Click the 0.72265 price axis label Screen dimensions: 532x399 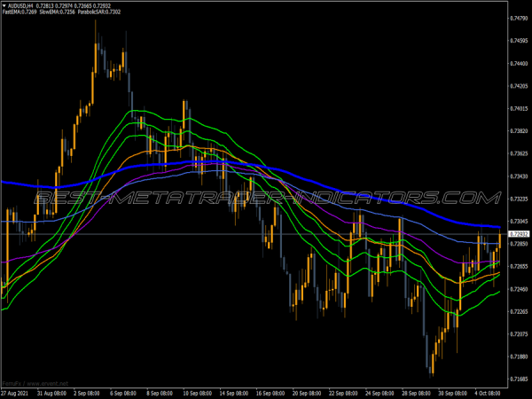point(519,311)
